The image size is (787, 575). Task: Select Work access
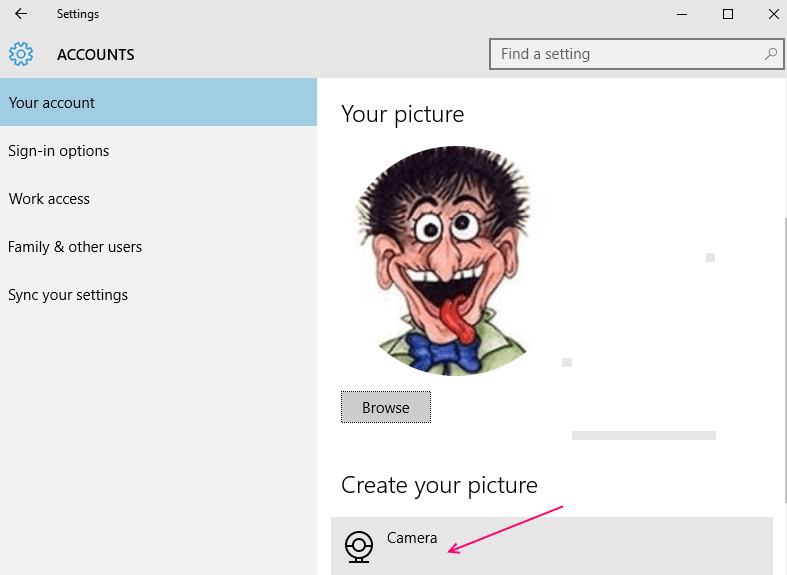tap(158, 199)
